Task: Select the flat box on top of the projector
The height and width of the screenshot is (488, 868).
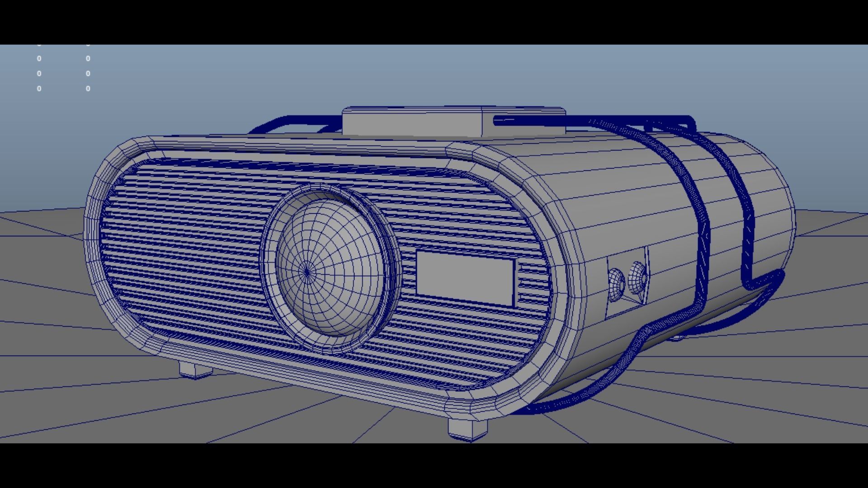Action: (454, 122)
